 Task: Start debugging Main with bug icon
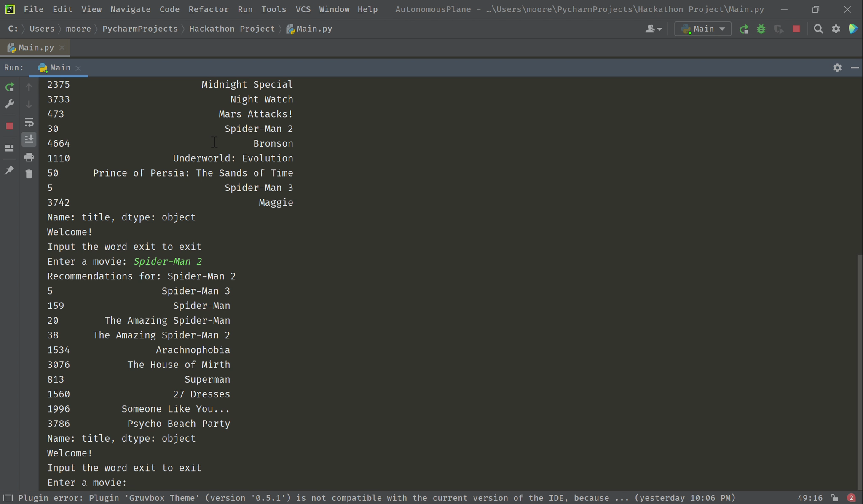761,29
